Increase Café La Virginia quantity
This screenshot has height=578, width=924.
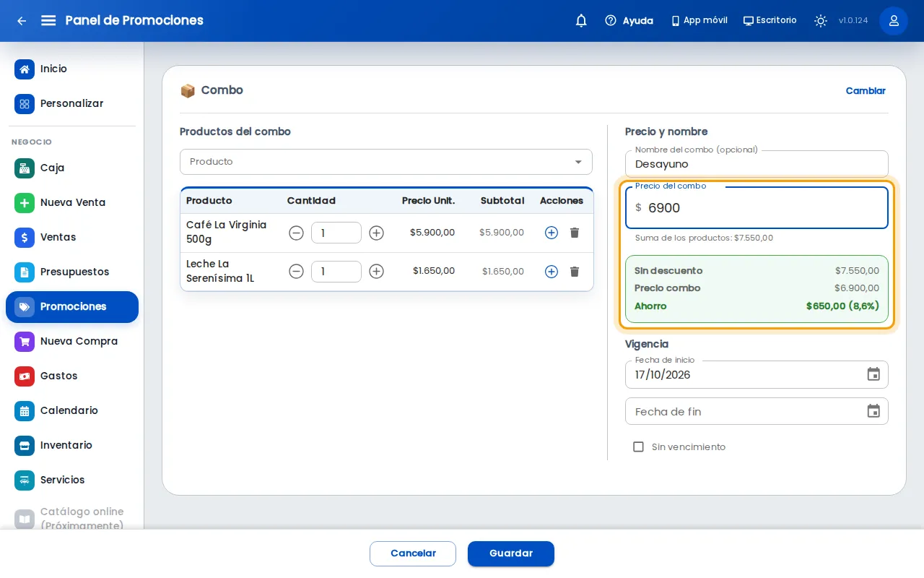[x=376, y=233]
